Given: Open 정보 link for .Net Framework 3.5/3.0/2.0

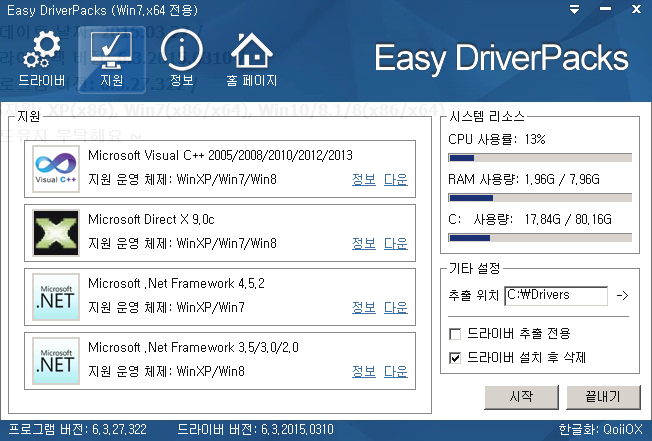Looking at the screenshot, I should tap(364, 372).
